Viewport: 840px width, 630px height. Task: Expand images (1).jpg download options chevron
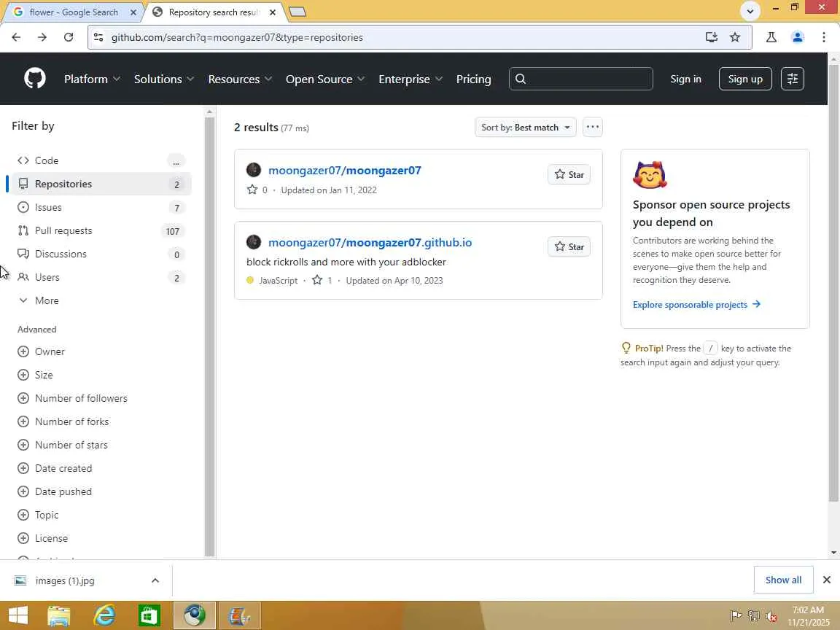tap(155, 580)
